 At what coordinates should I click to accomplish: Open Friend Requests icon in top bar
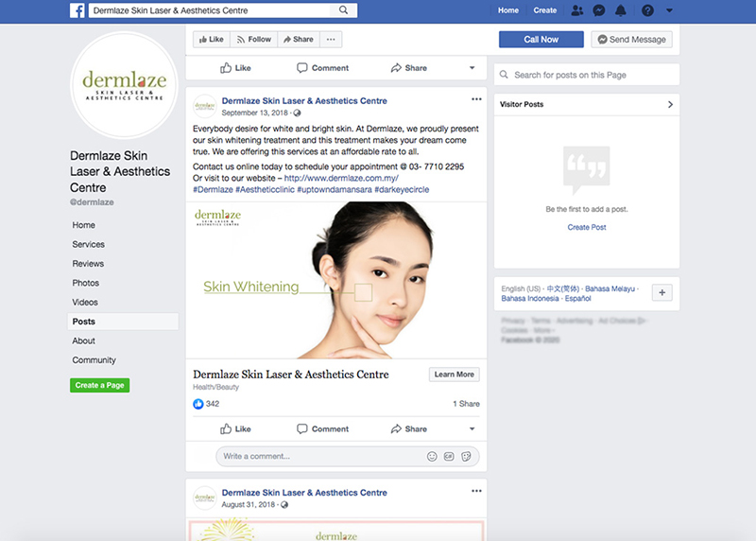pos(577,10)
